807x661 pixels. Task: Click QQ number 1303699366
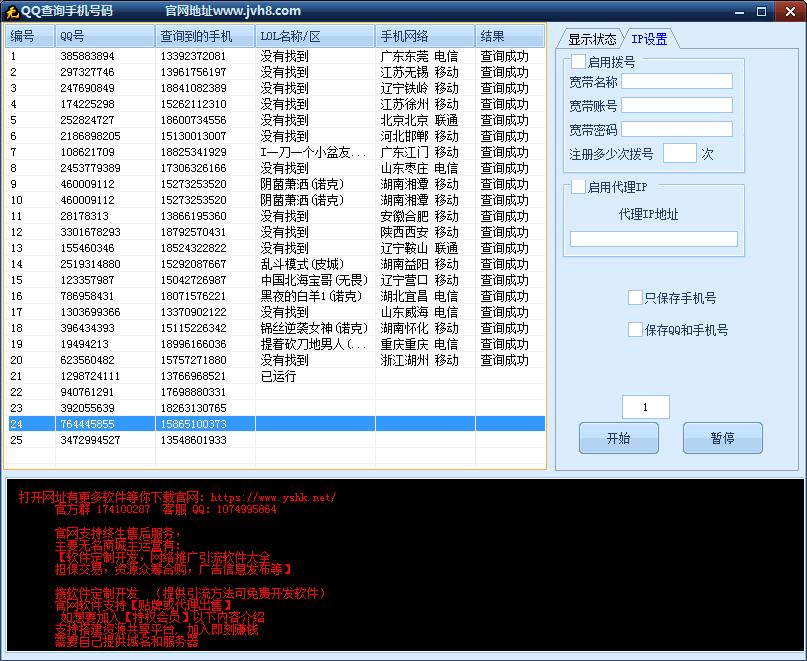coord(91,312)
